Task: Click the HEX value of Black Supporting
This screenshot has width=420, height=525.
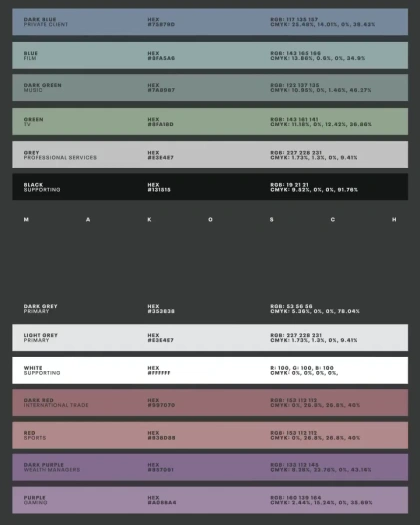Action: coord(159,190)
